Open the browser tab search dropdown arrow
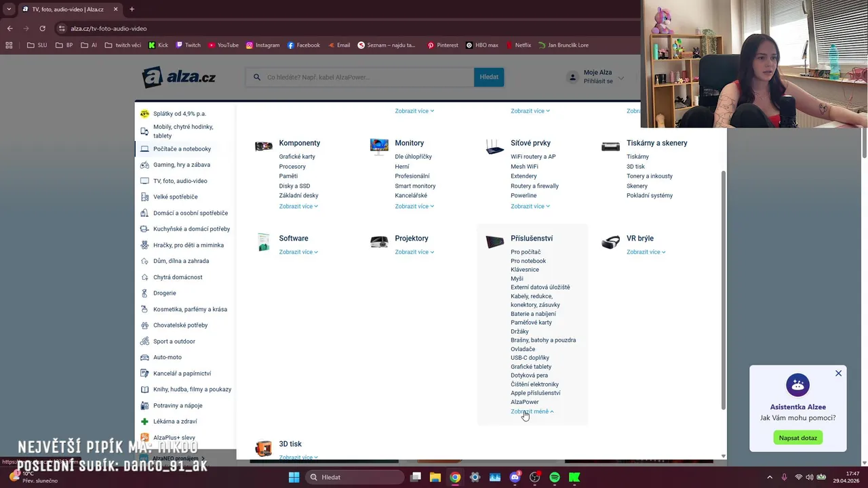Image resolution: width=868 pixels, height=488 pixels. [x=9, y=9]
